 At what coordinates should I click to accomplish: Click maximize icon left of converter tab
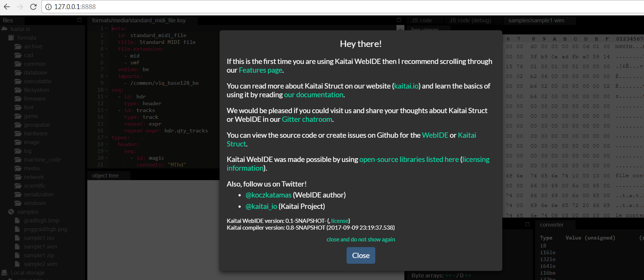tap(527, 224)
